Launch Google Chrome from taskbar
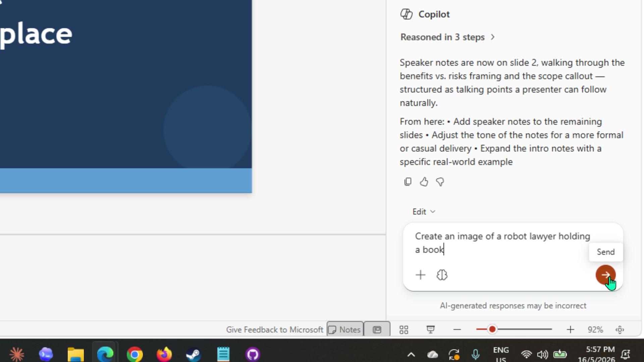The height and width of the screenshot is (362, 644). coord(135,354)
